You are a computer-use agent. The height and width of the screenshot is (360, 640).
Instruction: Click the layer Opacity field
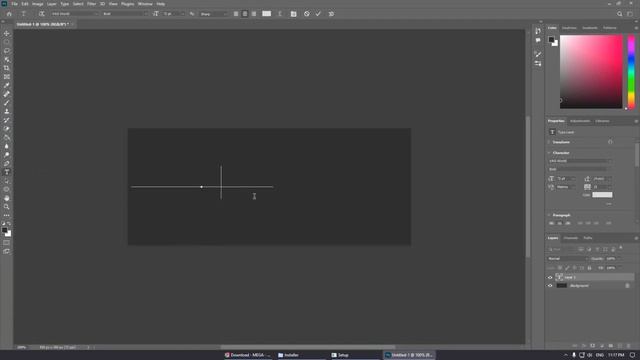point(612,259)
